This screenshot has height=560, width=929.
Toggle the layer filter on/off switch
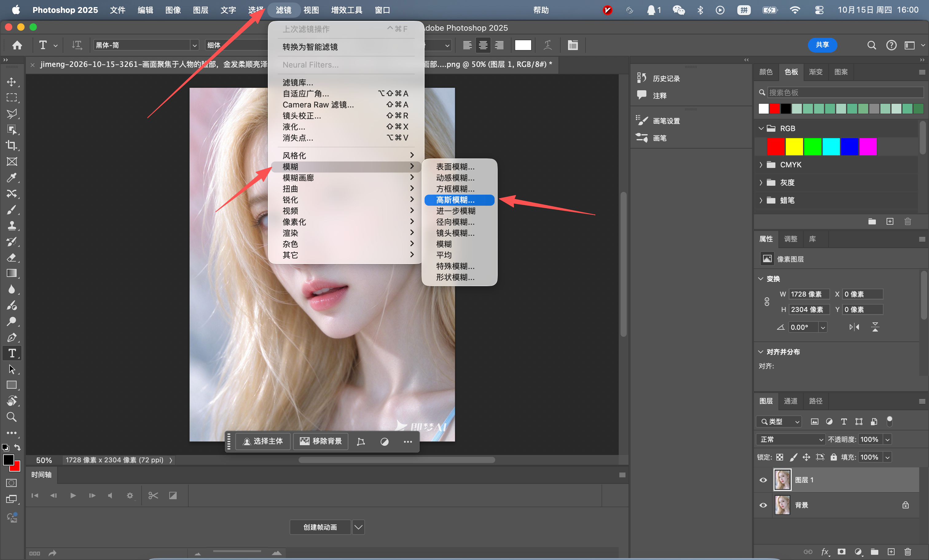tap(889, 421)
